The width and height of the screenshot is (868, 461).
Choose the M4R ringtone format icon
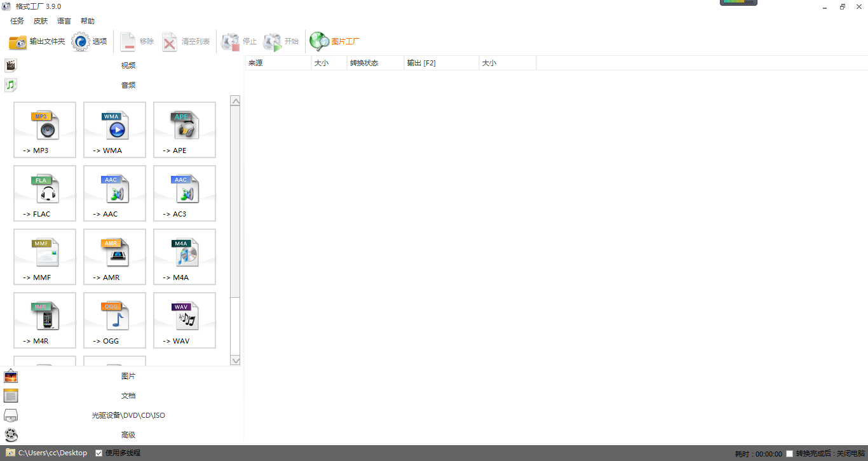point(44,320)
